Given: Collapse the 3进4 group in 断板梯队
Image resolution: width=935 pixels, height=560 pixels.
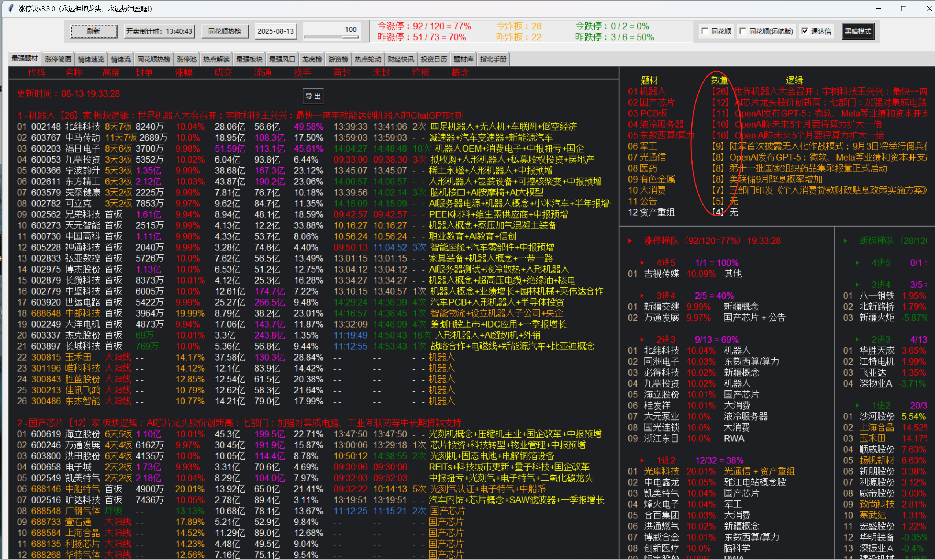Looking at the screenshot, I should (x=858, y=284).
